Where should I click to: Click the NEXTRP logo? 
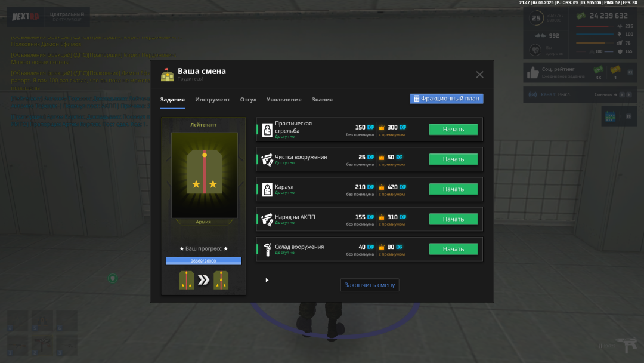[26, 17]
